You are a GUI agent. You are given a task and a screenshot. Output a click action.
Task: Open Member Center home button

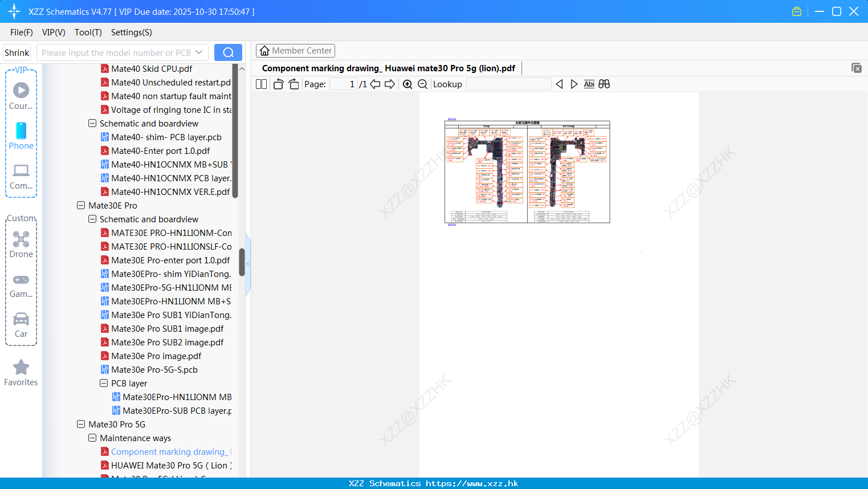click(295, 51)
